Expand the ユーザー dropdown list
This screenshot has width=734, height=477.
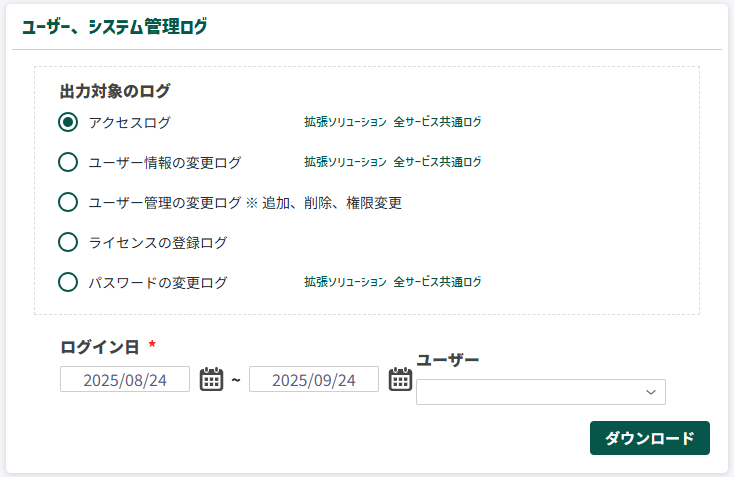point(541,392)
